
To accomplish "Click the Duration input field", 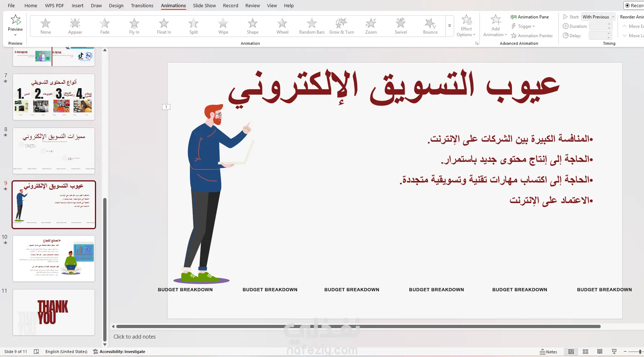I will pyautogui.click(x=598, y=26).
